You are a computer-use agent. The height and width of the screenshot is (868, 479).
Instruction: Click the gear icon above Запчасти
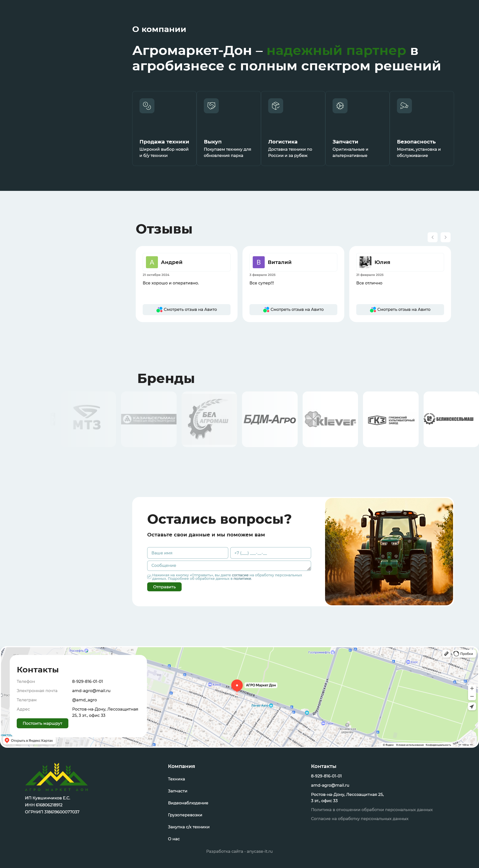tap(340, 106)
